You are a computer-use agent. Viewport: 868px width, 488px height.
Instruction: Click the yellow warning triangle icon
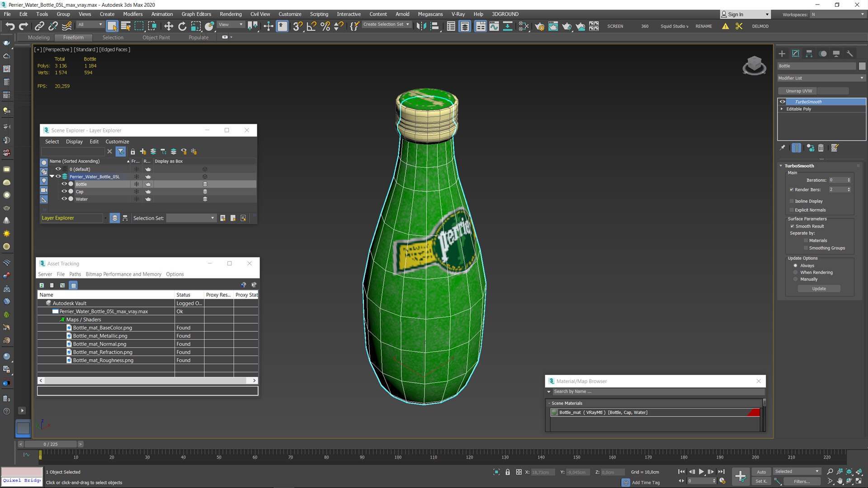pos(725,26)
